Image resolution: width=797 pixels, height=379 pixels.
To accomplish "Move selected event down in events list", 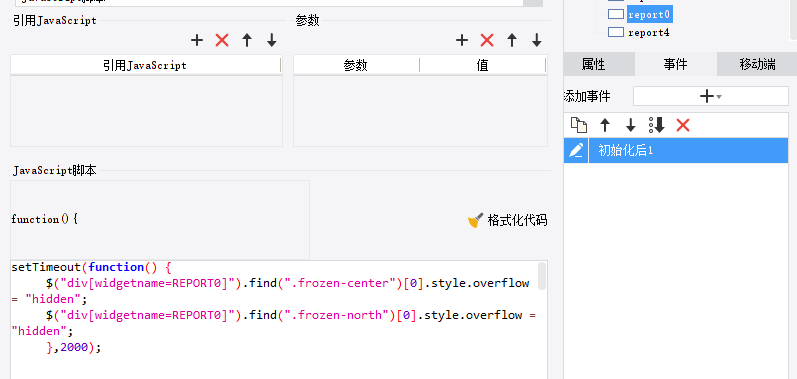I will click(x=631, y=124).
